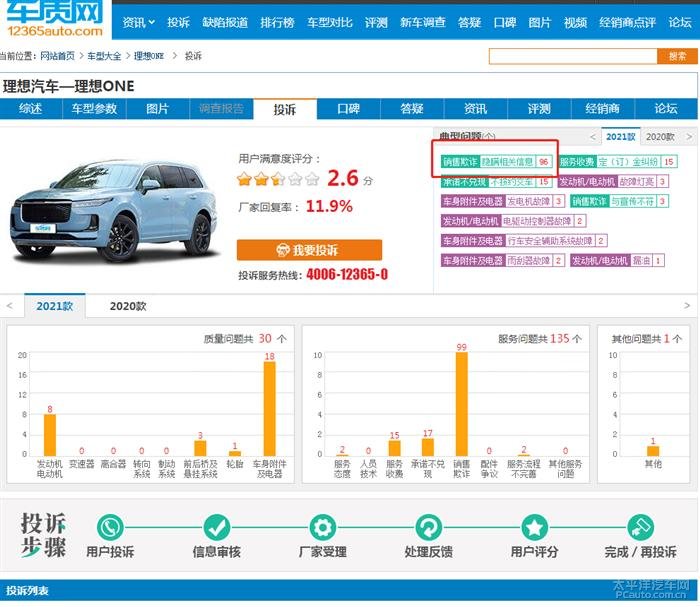Go to next year in 典型问题 panel
Viewport: 700px width, 607px height.
pyautogui.click(x=689, y=137)
